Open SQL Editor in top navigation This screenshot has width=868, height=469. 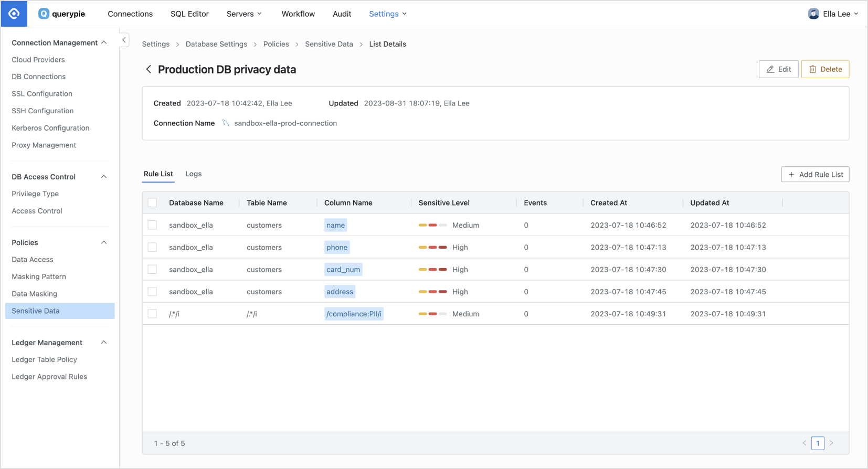coord(189,14)
